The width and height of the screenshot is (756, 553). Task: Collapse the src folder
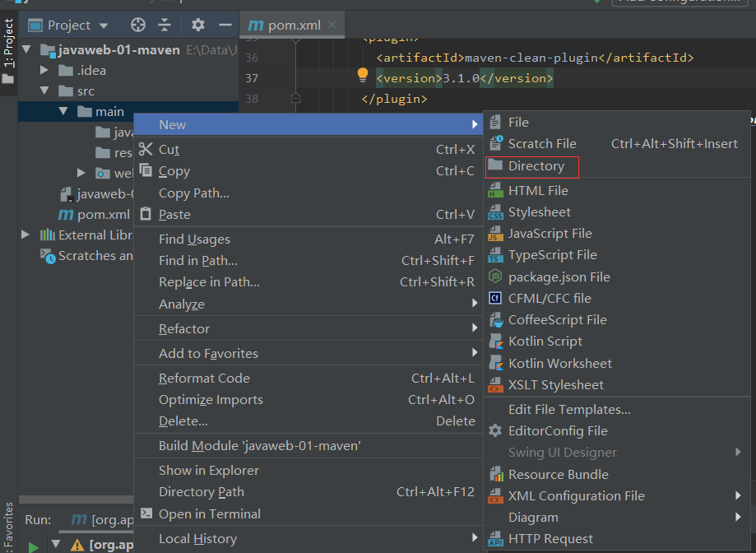(x=45, y=91)
